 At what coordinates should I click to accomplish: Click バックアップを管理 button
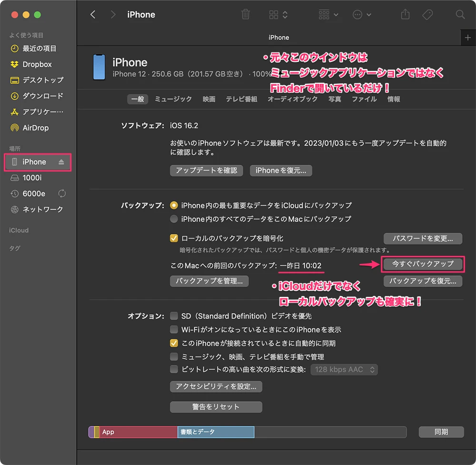click(209, 281)
